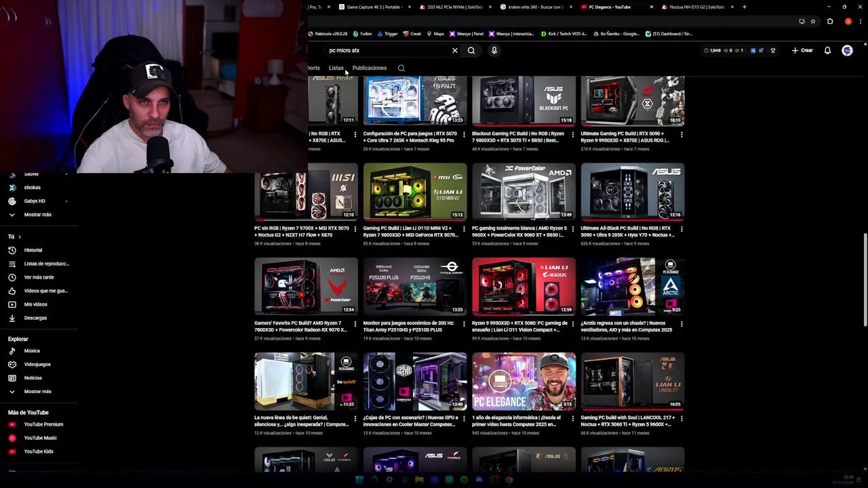Switch to the Publicaciones channel tab
This screenshot has height=488, width=868.
370,68
